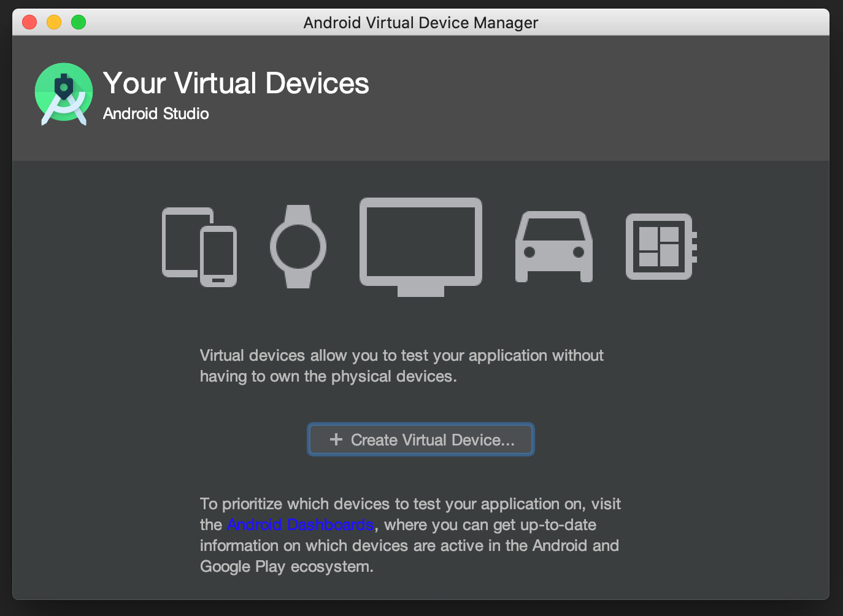
Task: Close the Android Virtual Device Manager window
Action: tap(29, 23)
